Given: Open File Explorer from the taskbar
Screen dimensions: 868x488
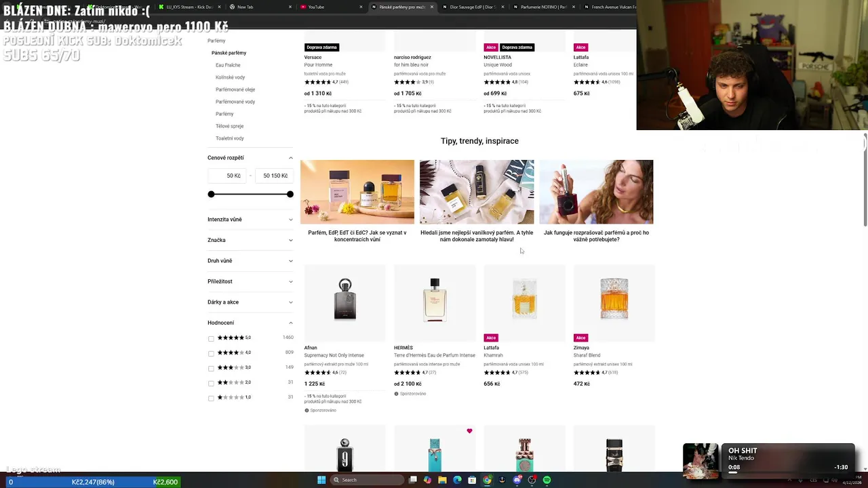Looking at the screenshot, I should click(442, 480).
